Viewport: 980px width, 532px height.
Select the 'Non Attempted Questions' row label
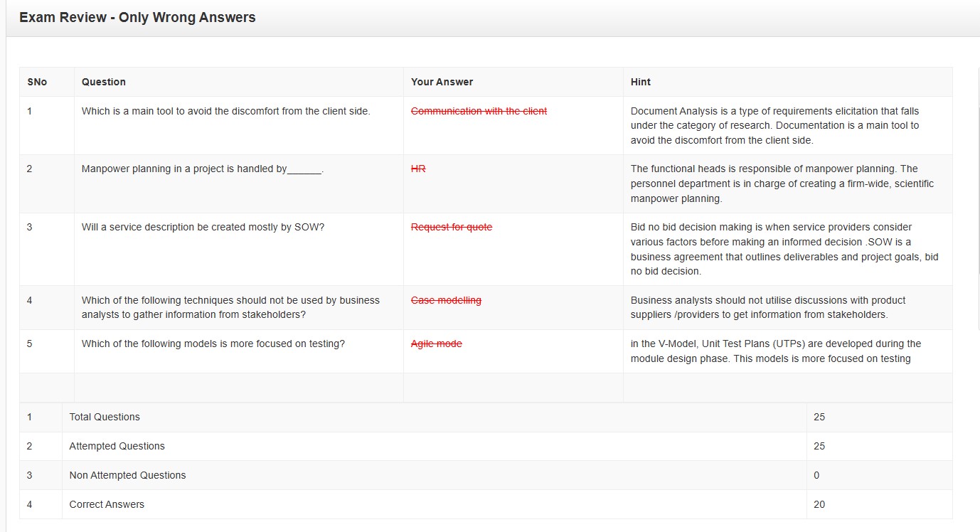coord(127,475)
